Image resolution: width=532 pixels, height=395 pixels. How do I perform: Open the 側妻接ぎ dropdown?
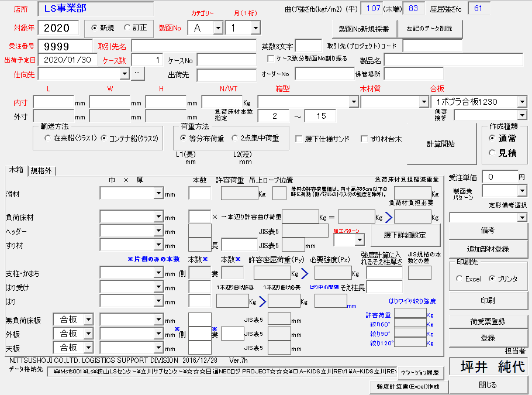[522, 115]
